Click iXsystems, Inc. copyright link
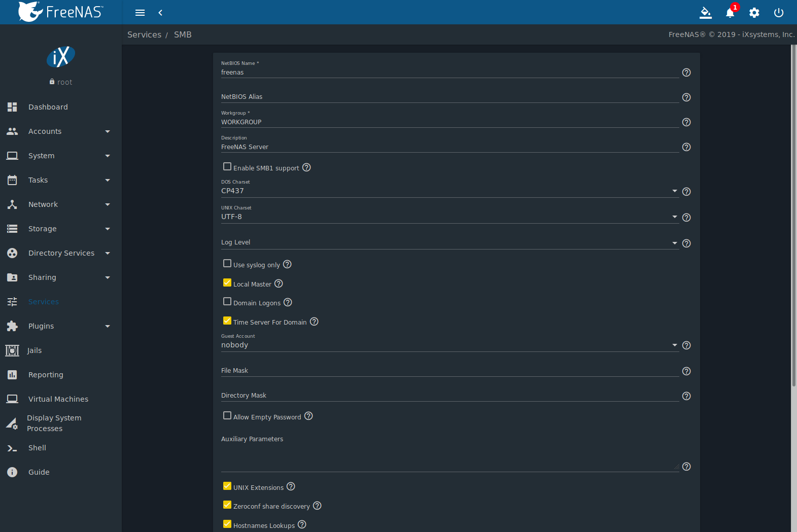 point(768,34)
